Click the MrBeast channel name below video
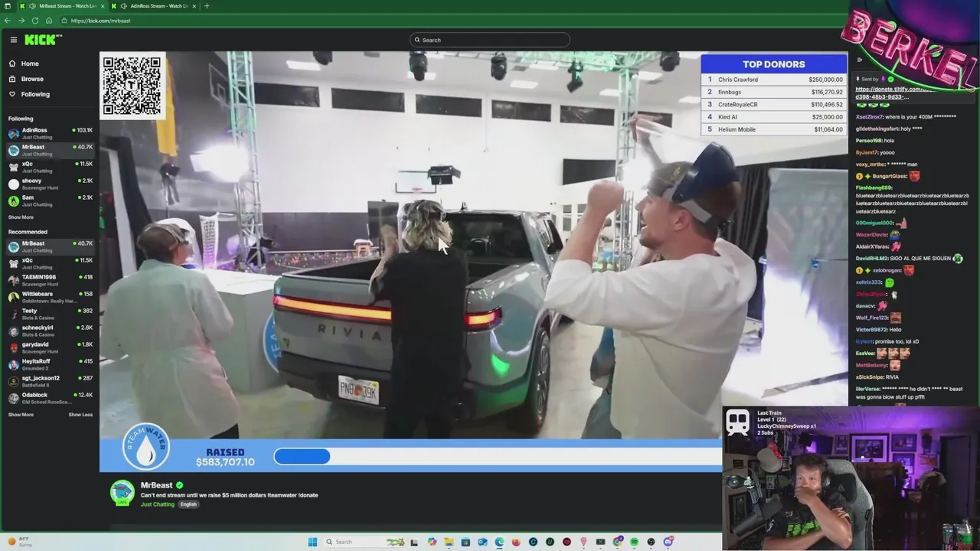980x551 pixels. [156, 485]
